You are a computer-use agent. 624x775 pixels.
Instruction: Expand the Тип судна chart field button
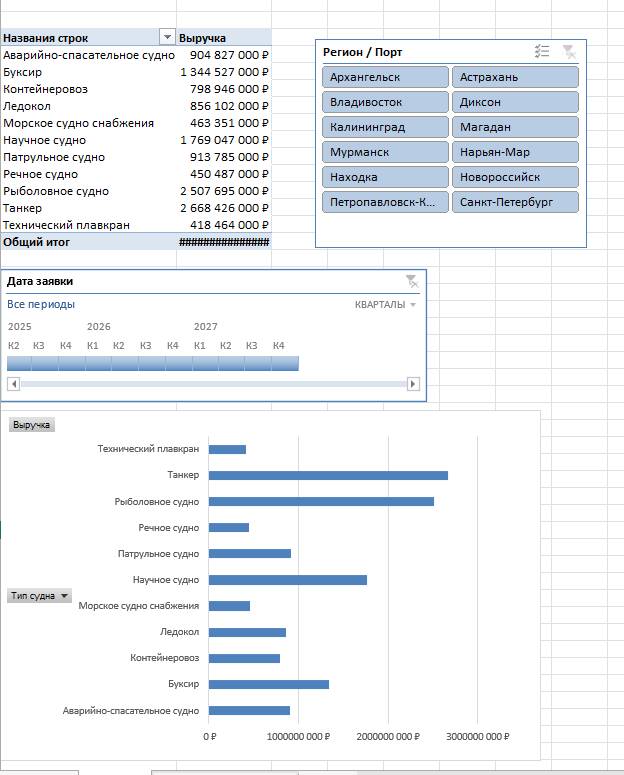40,596
